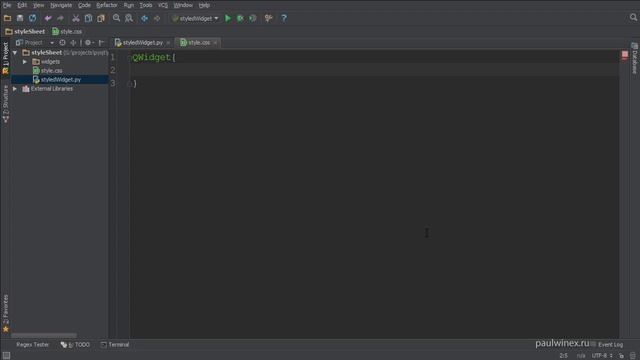Open Settings wrench icon in toolbar

(269, 18)
